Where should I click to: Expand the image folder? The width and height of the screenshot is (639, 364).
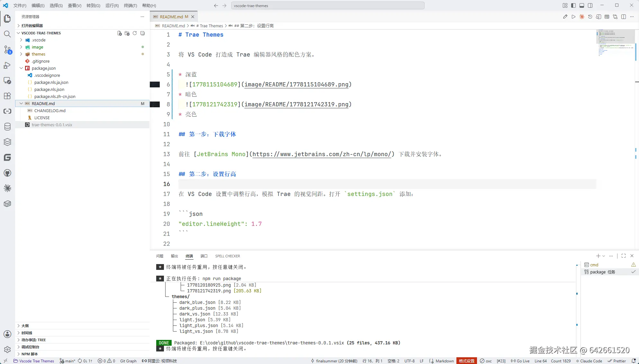pos(21,47)
